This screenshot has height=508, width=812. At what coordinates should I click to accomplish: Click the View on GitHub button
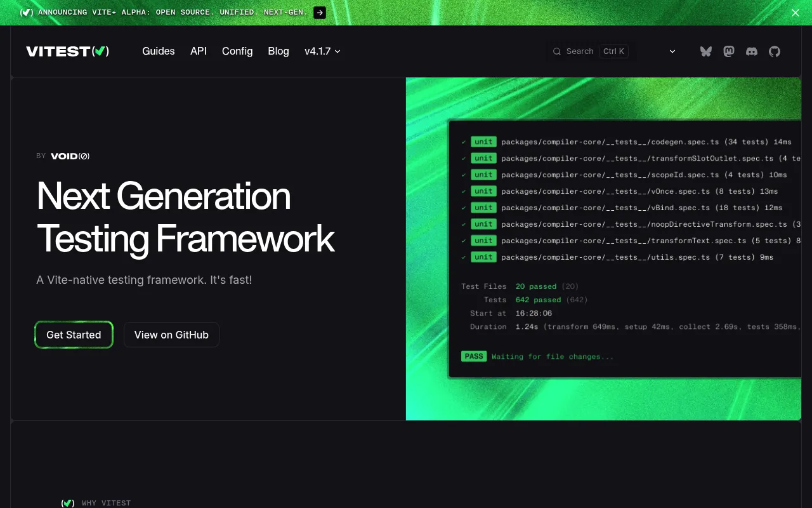coord(171,335)
